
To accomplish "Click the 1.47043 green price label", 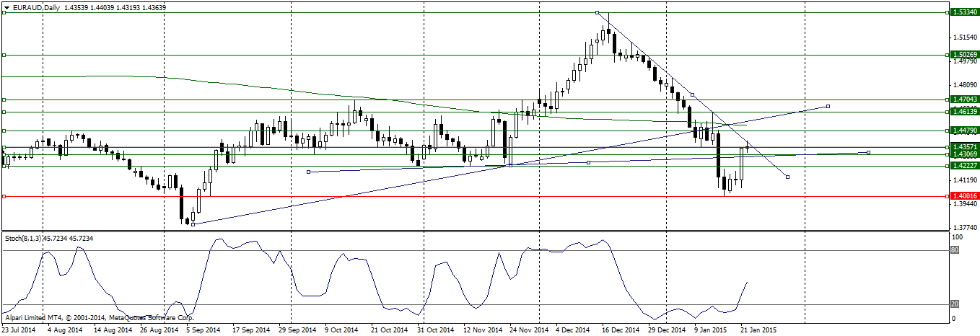I will (x=965, y=100).
